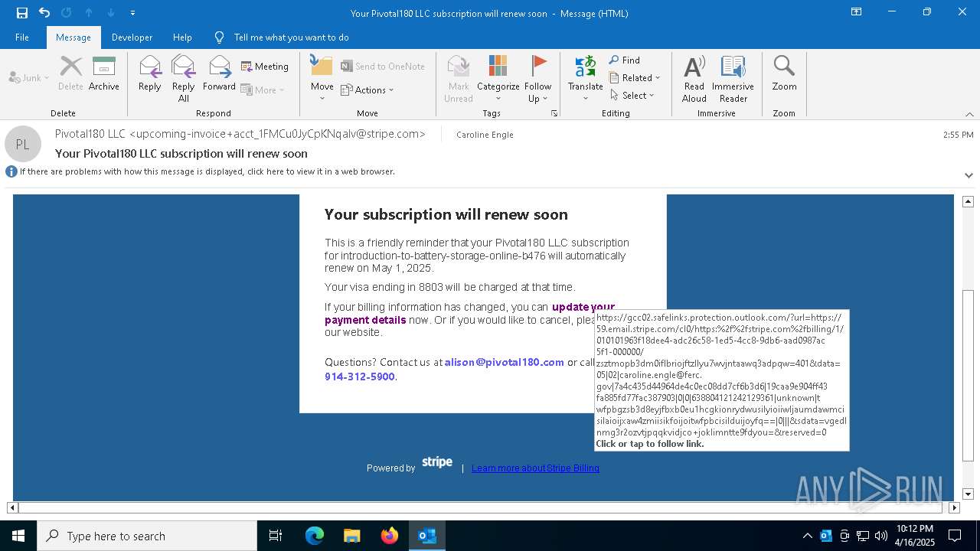This screenshot has height=551, width=980.
Task: Show hidden system tray icons
Action: pos(808,536)
